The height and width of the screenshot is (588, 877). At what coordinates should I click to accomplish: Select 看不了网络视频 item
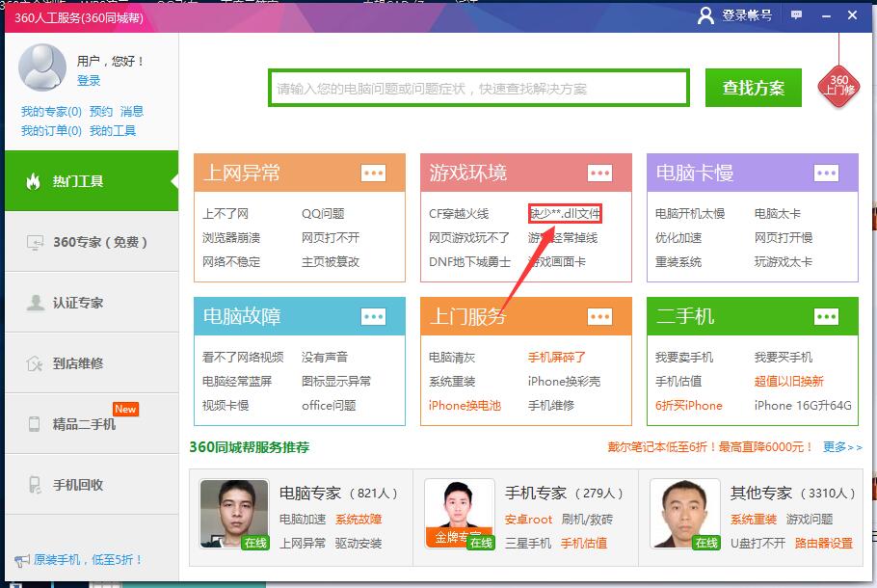[x=243, y=357]
